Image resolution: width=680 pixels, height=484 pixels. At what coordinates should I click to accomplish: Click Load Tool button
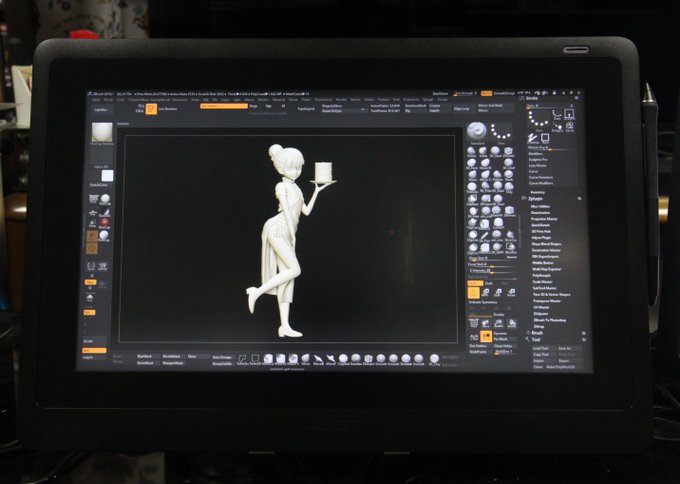coord(541,348)
